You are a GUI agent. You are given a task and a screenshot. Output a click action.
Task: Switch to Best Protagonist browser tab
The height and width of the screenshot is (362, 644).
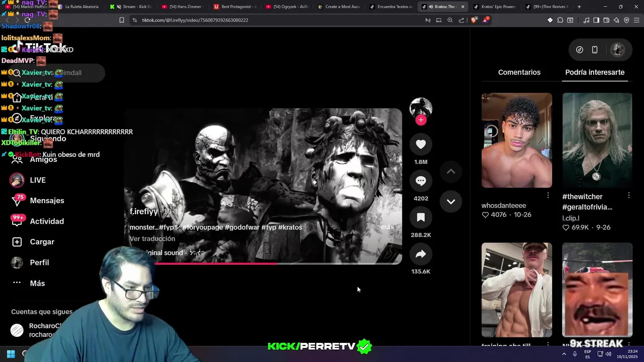point(234,7)
